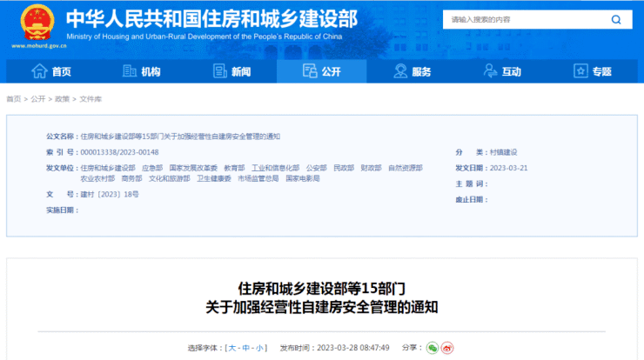Click the 首页 home icon
644x360 pixels.
(x=38, y=71)
